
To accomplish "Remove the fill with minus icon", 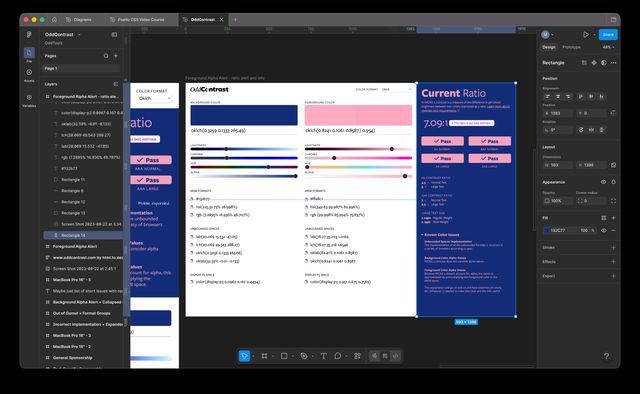I will [x=613, y=230].
